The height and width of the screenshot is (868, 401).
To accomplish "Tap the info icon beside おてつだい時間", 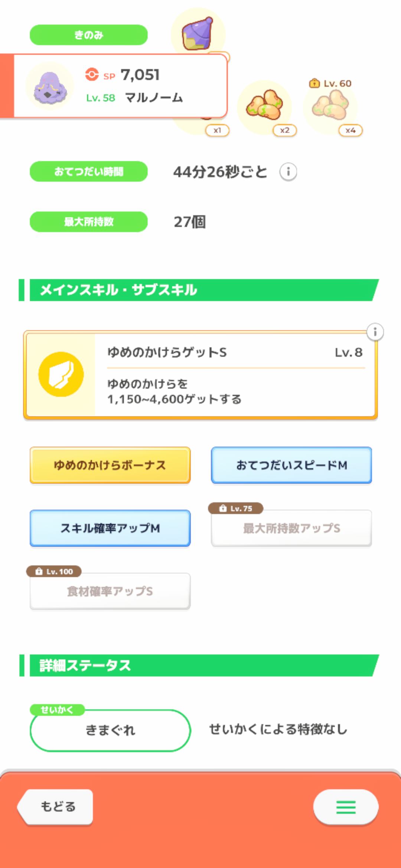I will coord(288,172).
